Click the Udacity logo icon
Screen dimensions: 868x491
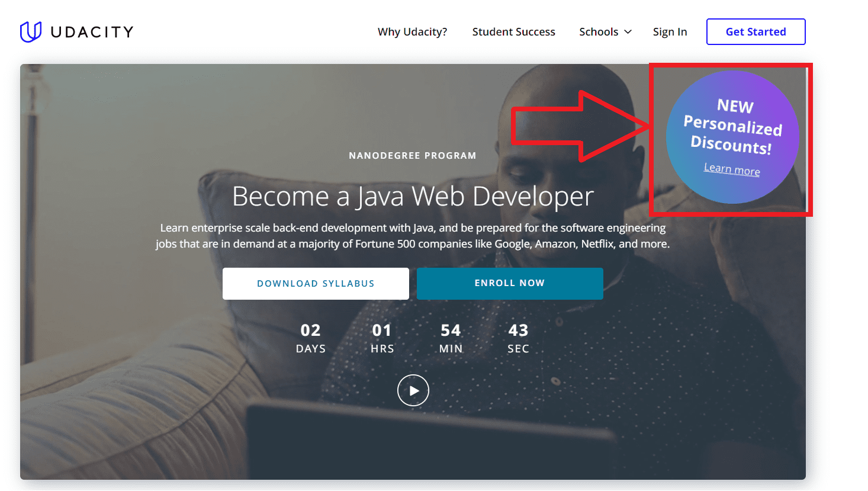31,31
